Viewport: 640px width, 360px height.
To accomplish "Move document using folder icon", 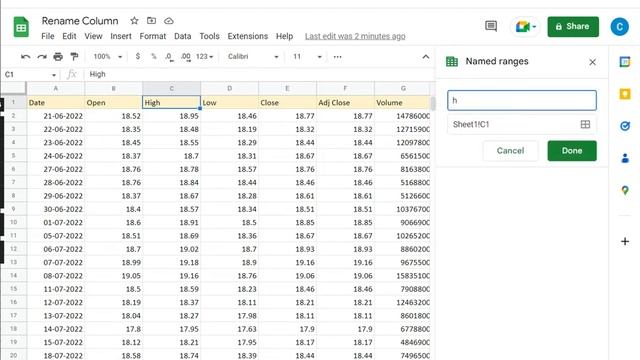I will pyautogui.click(x=151, y=20).
